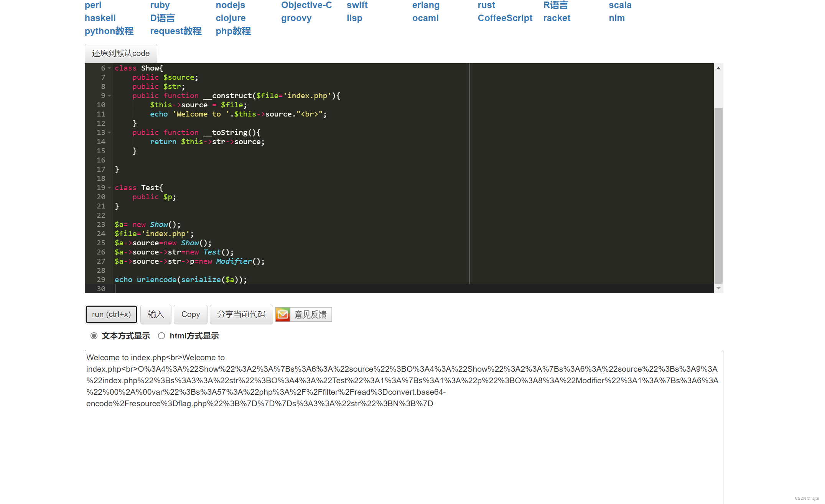
Task: Select text display mode radio
Action: pyautogui.click(x=94, y=336)
